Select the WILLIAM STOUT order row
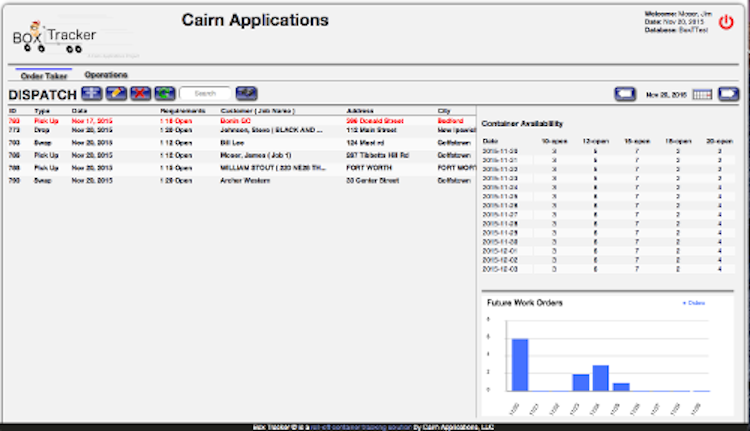Viewport: 750px width, 431px height. [x=242, y=168]
